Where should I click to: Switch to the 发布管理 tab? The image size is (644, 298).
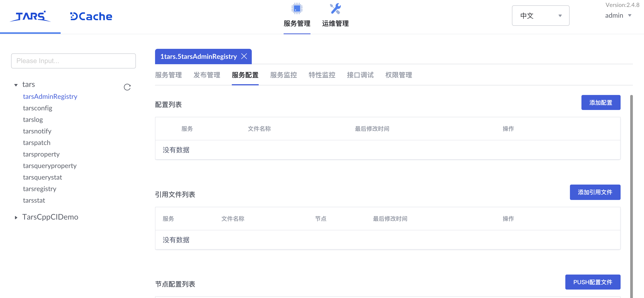(x=206, y=75)
